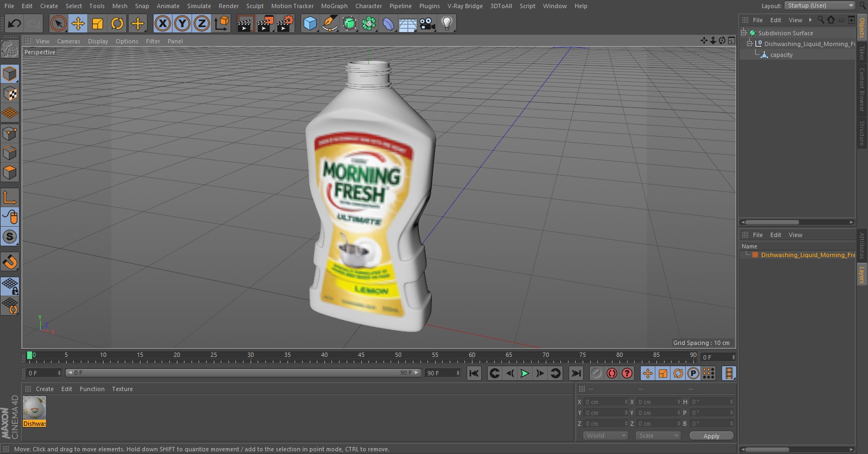Collapse Dishwashing_Liquid_Morning_Fresh null in Objects

750,43
